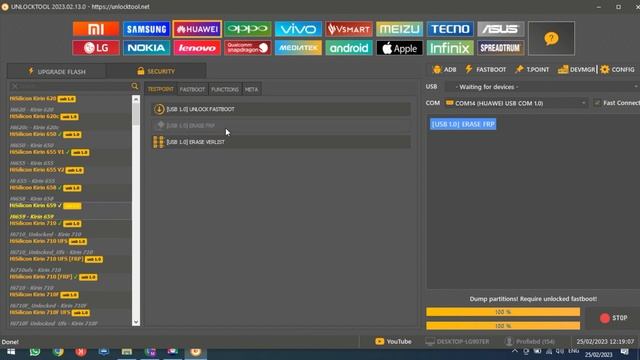Open the TESTPOINT tab
This screenshot has width=640, height=360.
click(160, 89)
